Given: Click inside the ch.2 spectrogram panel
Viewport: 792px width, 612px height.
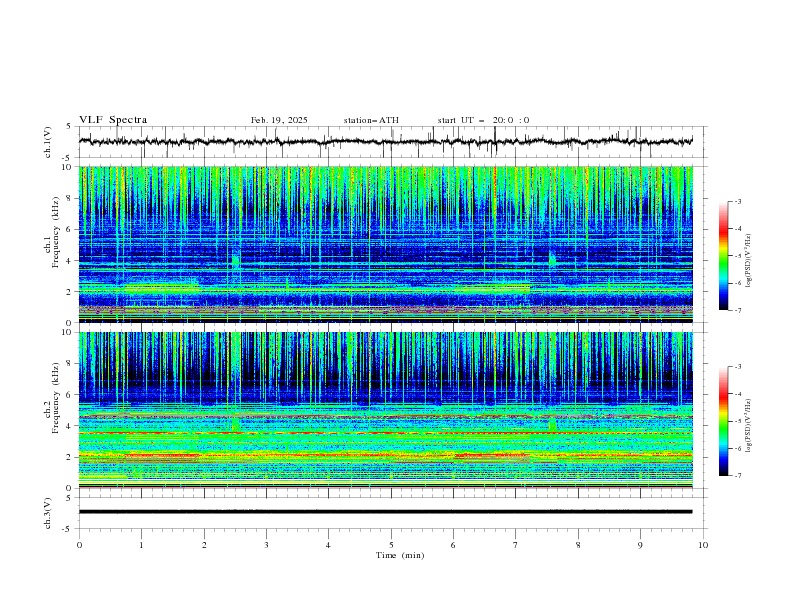Looking at the screenshot, I should click(386, 410).
